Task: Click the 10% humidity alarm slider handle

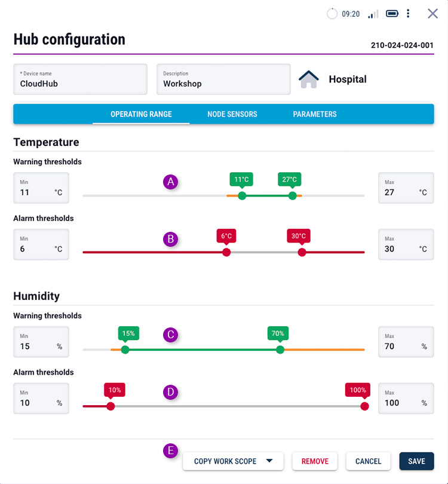Action: pyautogui.click(x=111, y=406)
